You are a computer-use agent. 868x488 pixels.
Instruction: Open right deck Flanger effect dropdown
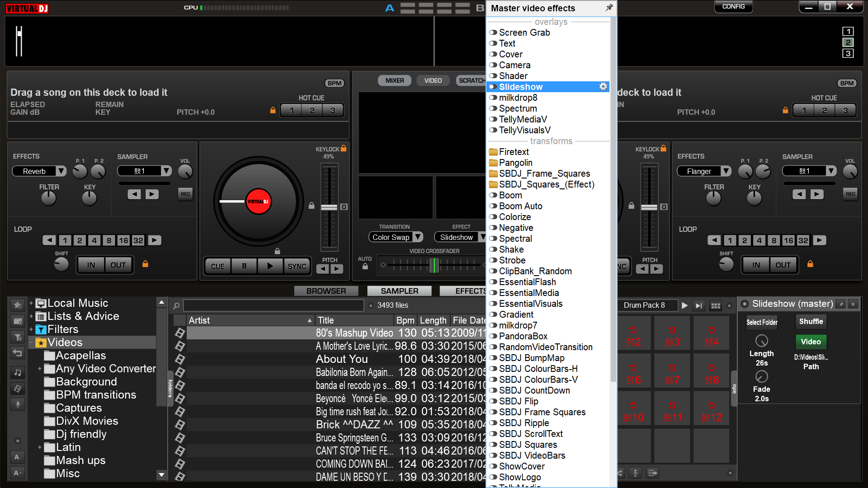point(726,171)
